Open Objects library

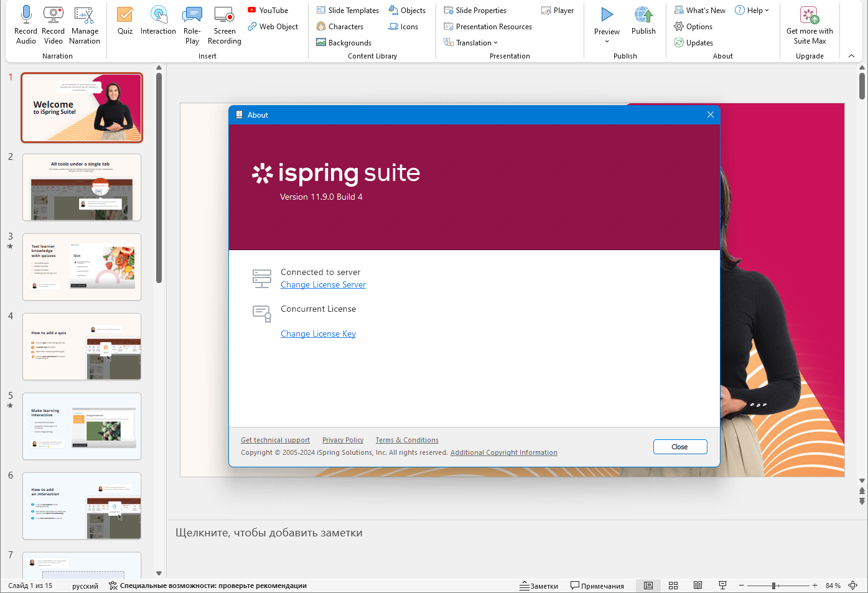(x=408, y=11)
